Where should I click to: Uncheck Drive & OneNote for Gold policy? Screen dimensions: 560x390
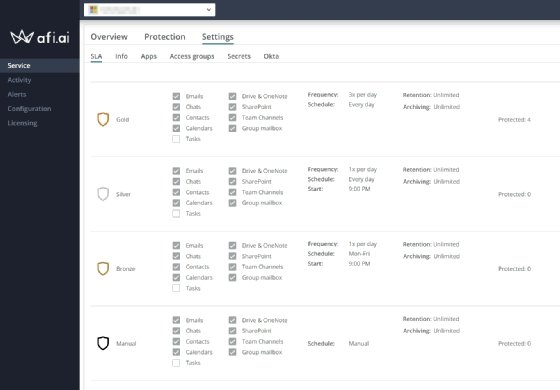[232, 96]
